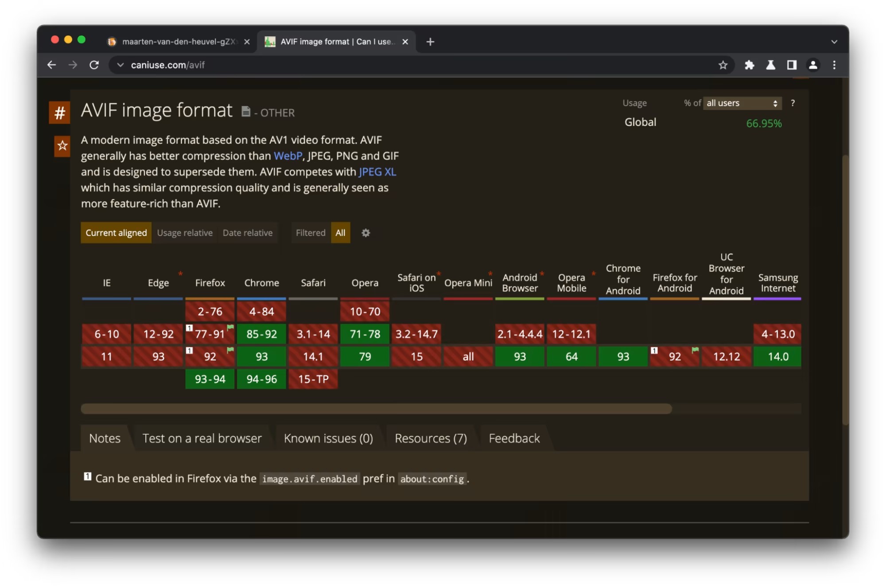Open Chrome's three-dot menu

(834, 65)
